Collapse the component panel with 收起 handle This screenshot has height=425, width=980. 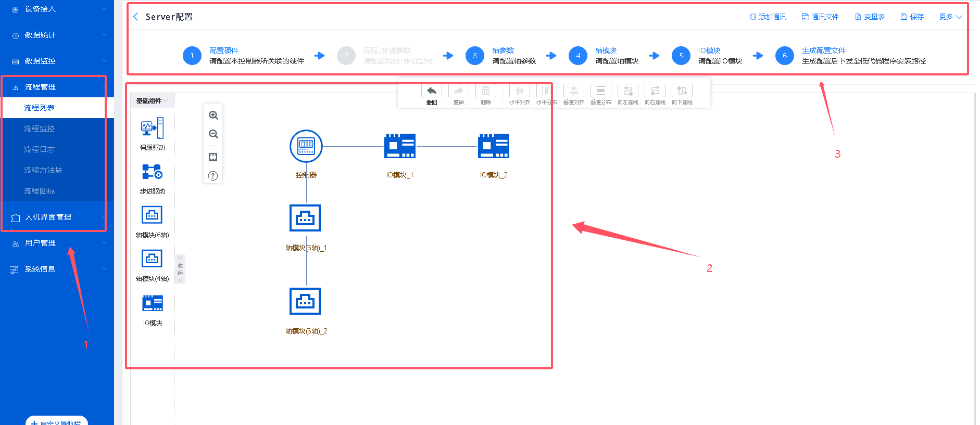pyautogui.click(x=180, y=269)
